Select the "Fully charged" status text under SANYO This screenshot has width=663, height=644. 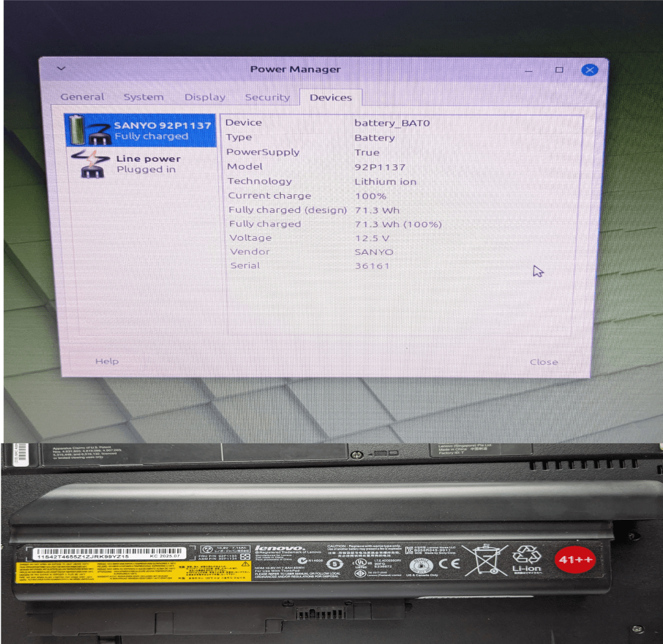pyautogui.click(x=151, y=137)
